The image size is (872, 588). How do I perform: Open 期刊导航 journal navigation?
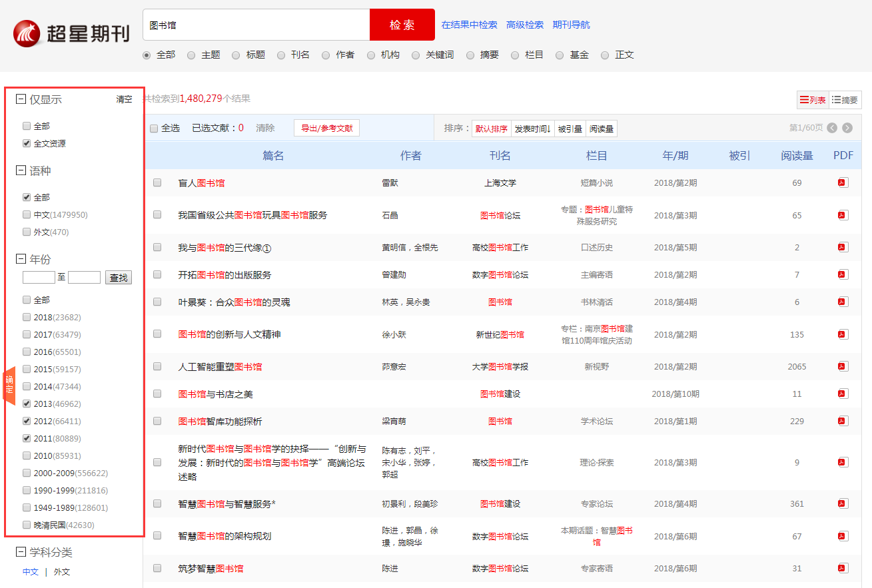coord(570,25)
